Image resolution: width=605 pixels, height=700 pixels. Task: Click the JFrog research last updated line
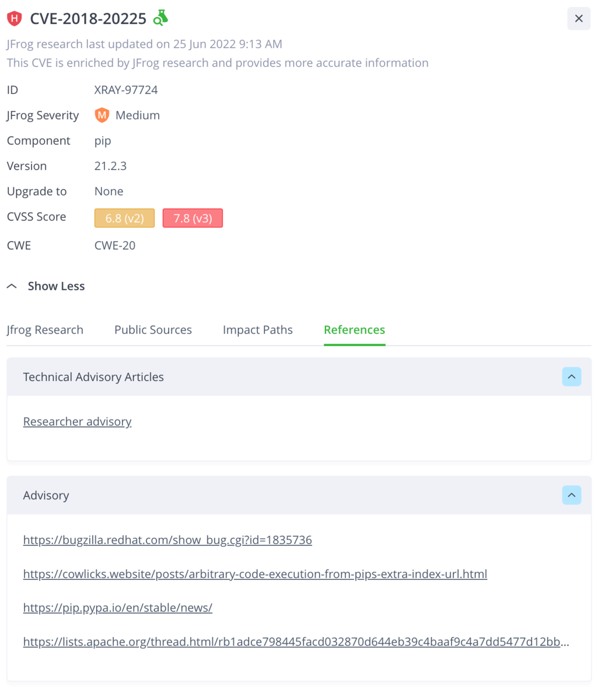pos(145,44)
